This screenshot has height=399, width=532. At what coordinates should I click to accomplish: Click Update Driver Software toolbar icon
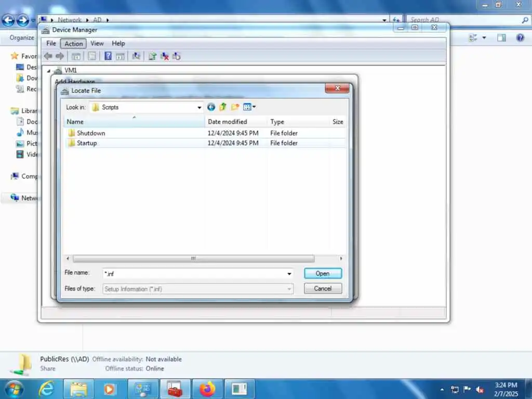coord(152,56)
